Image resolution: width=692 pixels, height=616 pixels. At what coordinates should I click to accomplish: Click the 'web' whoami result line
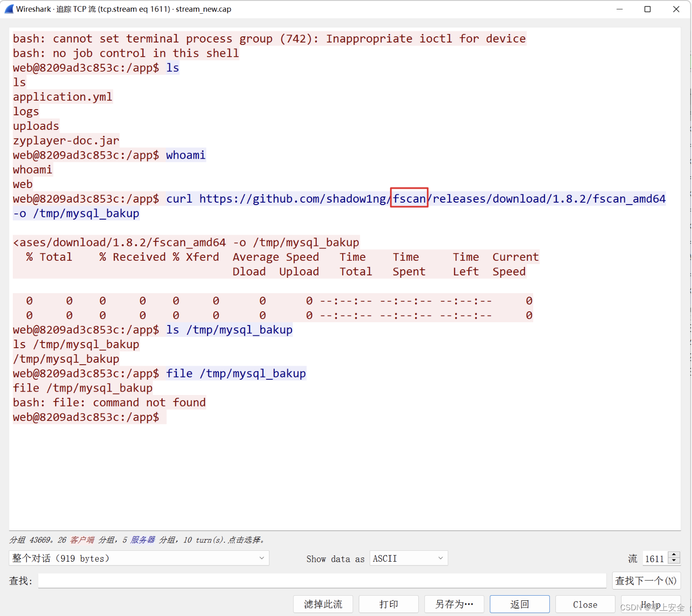coord(23,184)
